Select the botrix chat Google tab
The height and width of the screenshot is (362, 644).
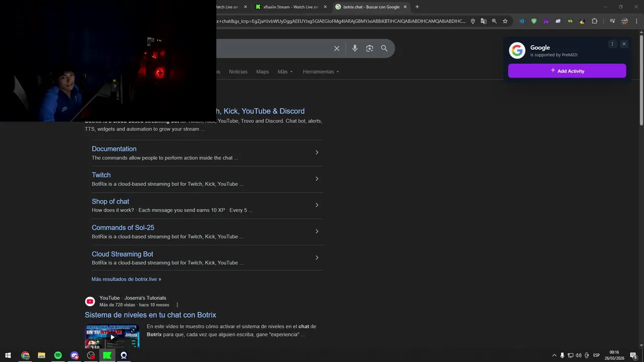(x=371, y=7)
